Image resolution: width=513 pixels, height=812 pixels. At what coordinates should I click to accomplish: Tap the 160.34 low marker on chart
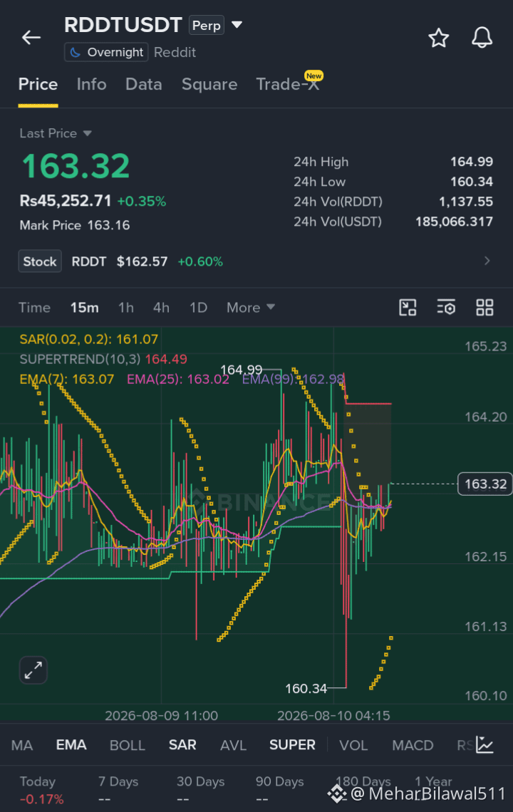pyautogui.click(x=306, y=688)
